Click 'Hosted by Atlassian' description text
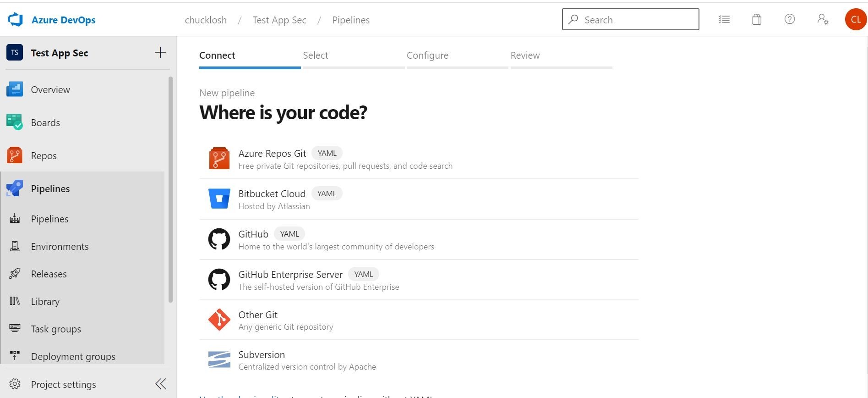The width and height of the screenshot is (868, 398). coord(274,206)
